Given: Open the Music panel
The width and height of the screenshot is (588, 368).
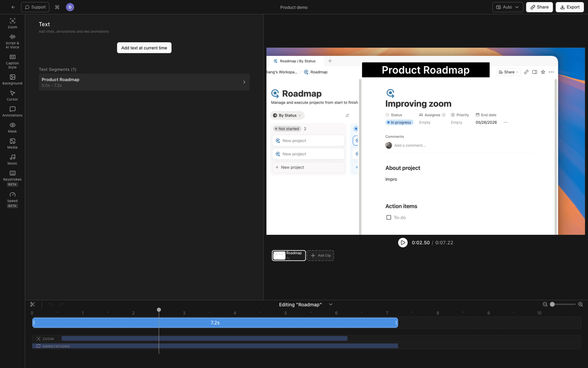Looking at the screenshot, I should pos(12,160).
